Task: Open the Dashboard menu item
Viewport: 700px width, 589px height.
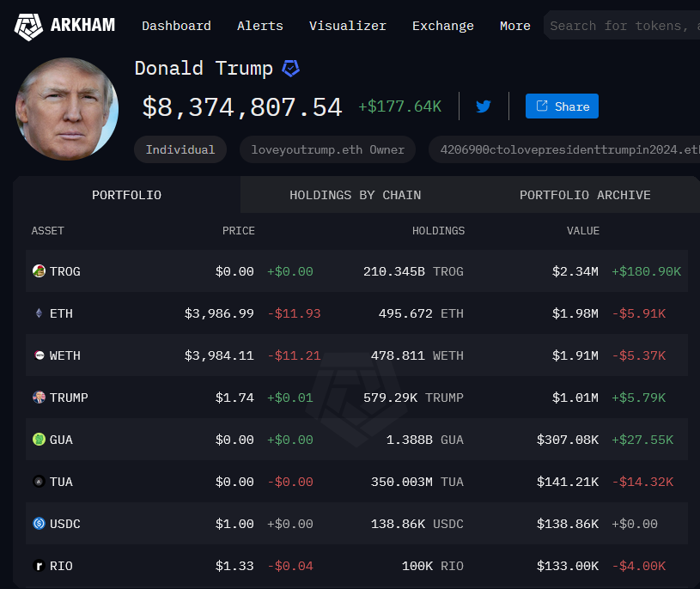Action: (176, 26)
